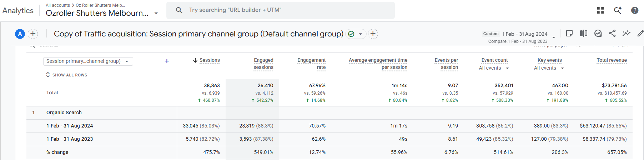Open the Insights icon

(x=598, y=33)
